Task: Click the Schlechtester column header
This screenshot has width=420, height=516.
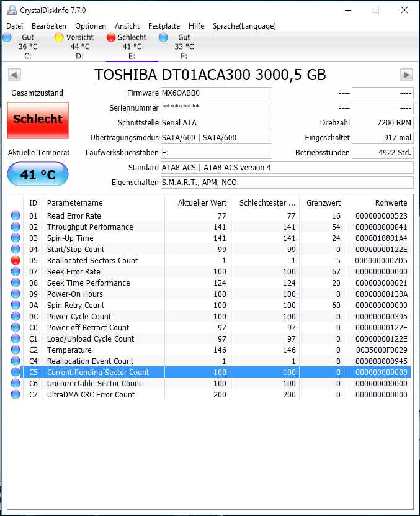Action: click(265, 202)
